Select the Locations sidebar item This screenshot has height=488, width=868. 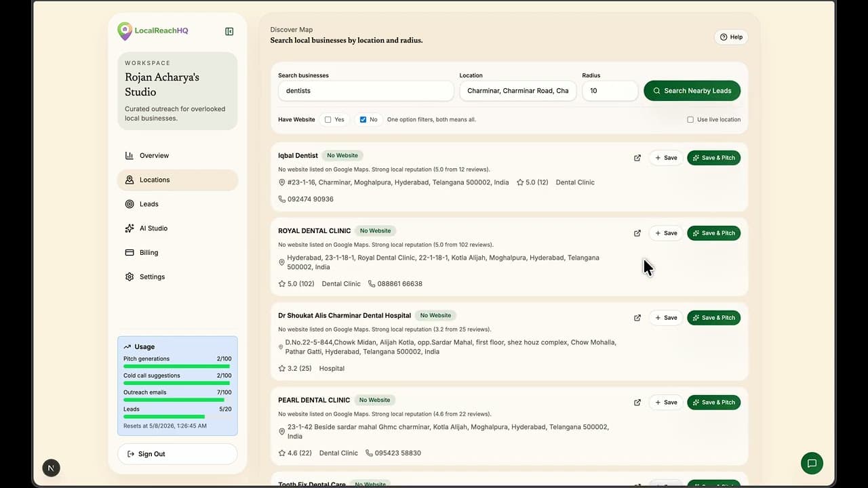(154, 180)
